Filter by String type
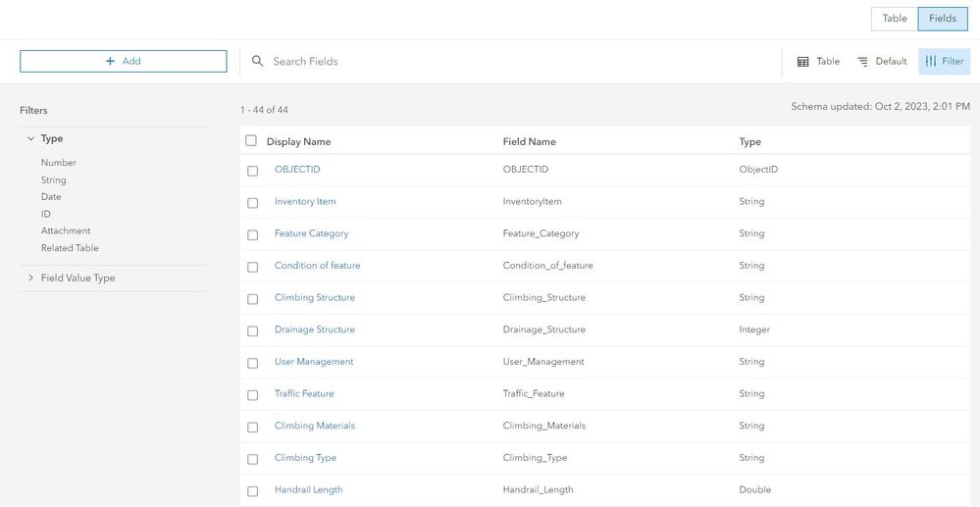980x507 pixels. 54,180
